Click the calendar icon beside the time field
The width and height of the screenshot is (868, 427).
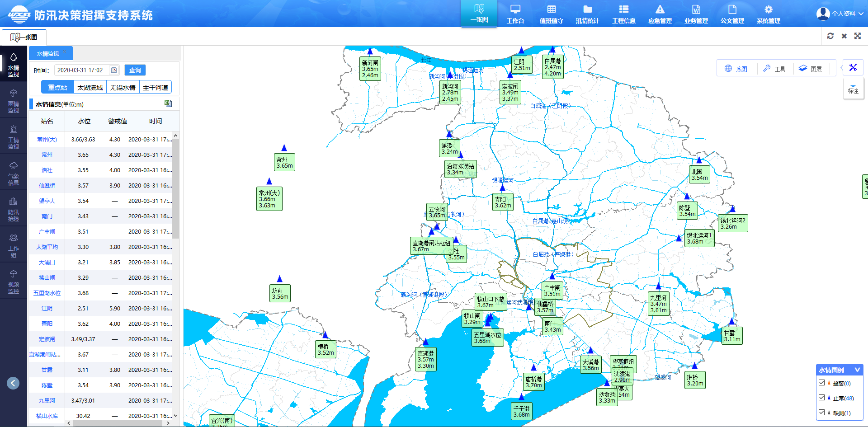tap(114, 70)
